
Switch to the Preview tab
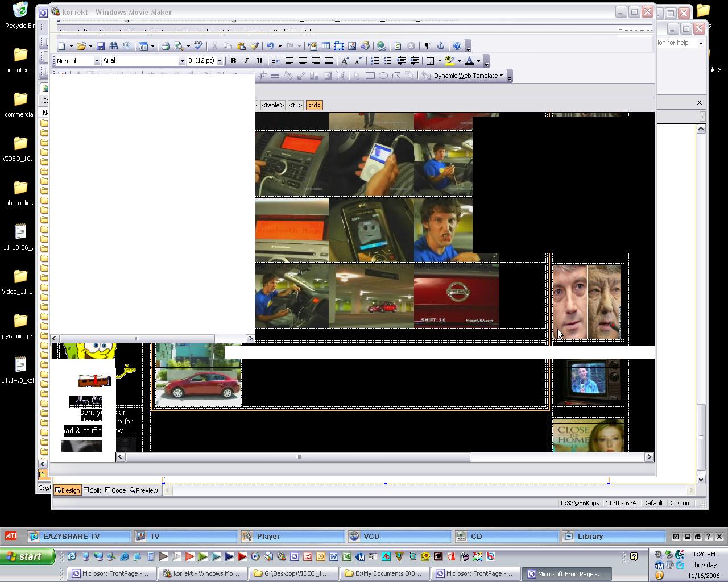click(x=144, y=490)
